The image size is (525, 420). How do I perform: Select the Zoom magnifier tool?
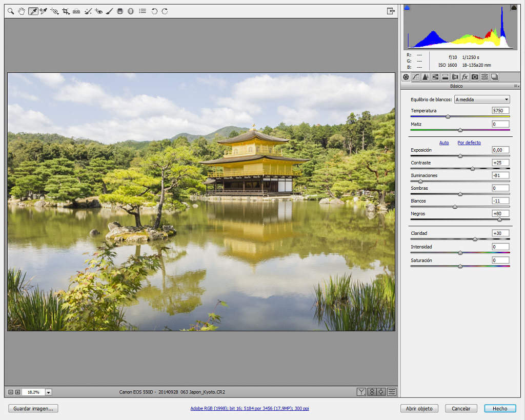coord(11,11)
